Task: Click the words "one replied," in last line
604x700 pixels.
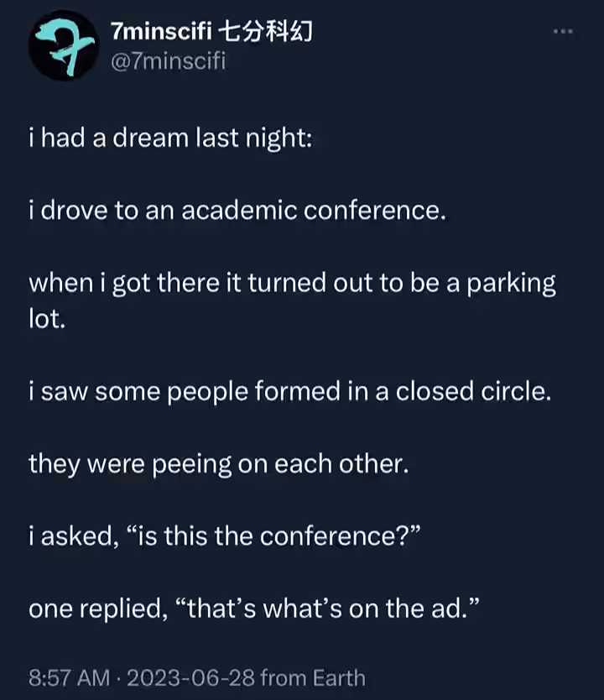Action: pyautogui.click(x=98, y=609)
